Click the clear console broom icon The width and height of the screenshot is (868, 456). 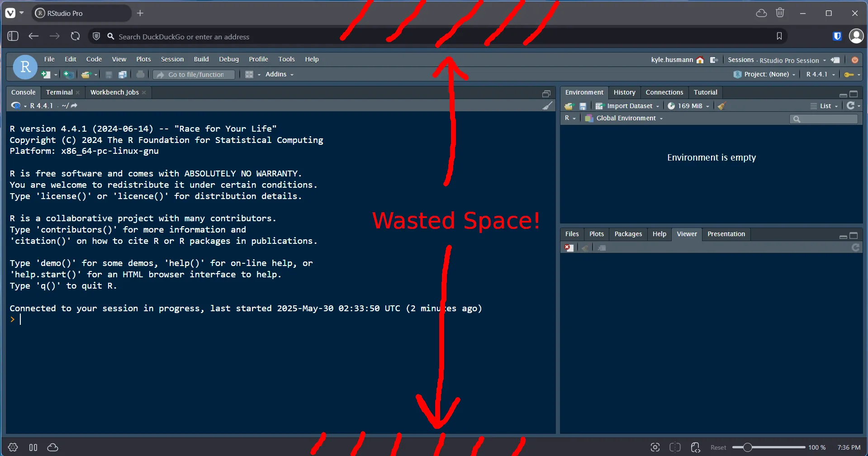click(x=547, y=106)
